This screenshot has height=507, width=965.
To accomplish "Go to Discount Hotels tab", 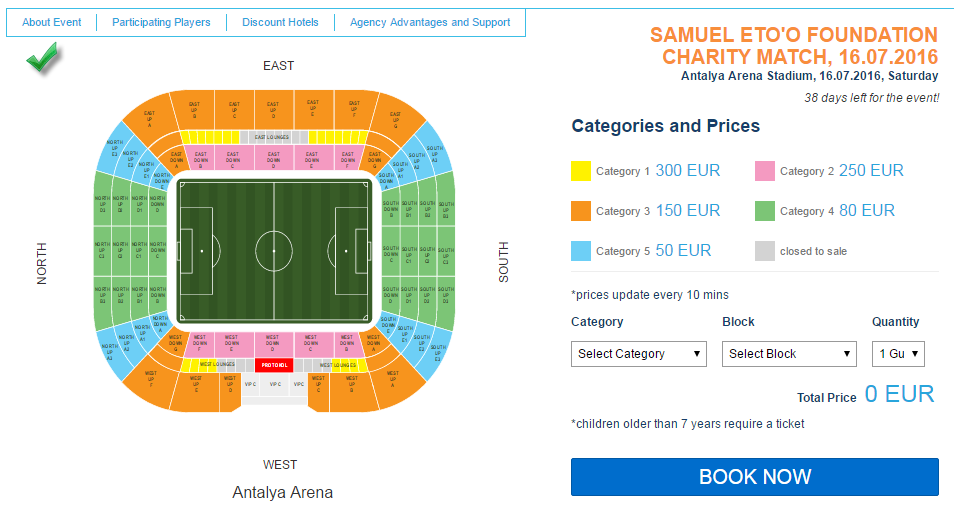I will click(280, 22).
